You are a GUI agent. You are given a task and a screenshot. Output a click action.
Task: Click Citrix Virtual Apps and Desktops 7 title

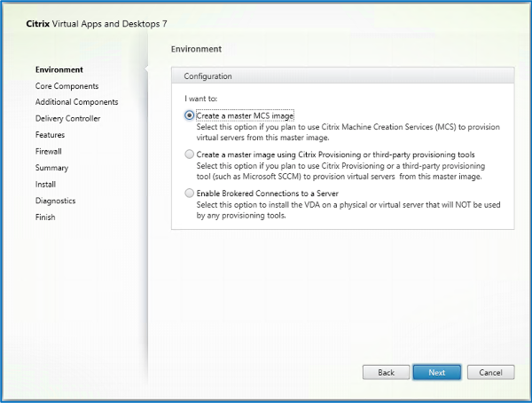pos(97,24)
